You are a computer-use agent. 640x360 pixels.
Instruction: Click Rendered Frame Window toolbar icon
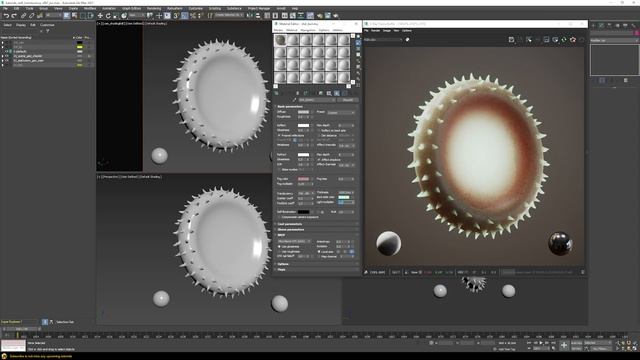click(x=327, y=16)
